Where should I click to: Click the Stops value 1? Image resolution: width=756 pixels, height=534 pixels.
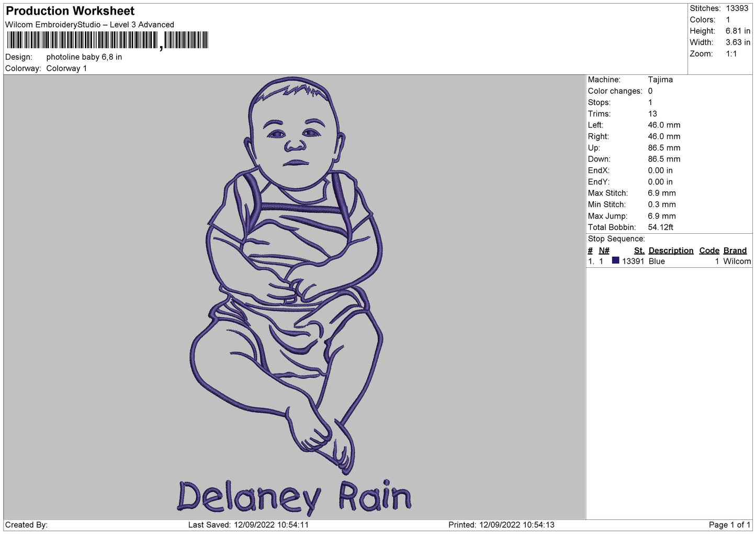pyautogui.click(x=650, y=103)
